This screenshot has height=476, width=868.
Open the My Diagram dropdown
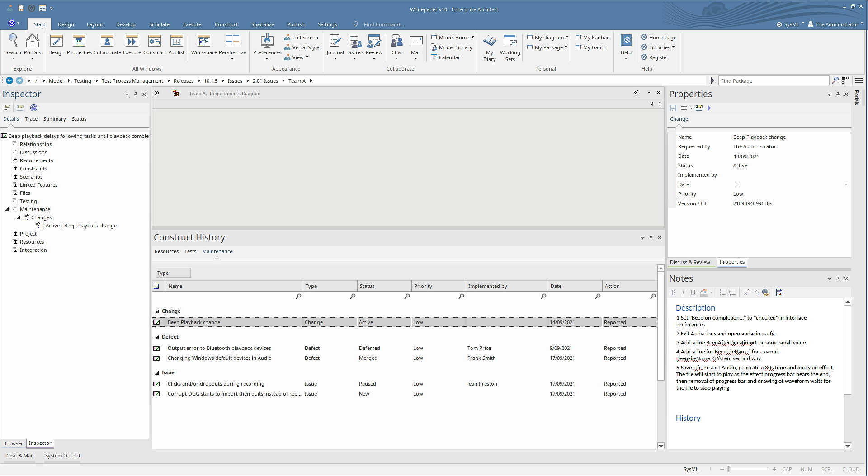[x=567, y=38]
